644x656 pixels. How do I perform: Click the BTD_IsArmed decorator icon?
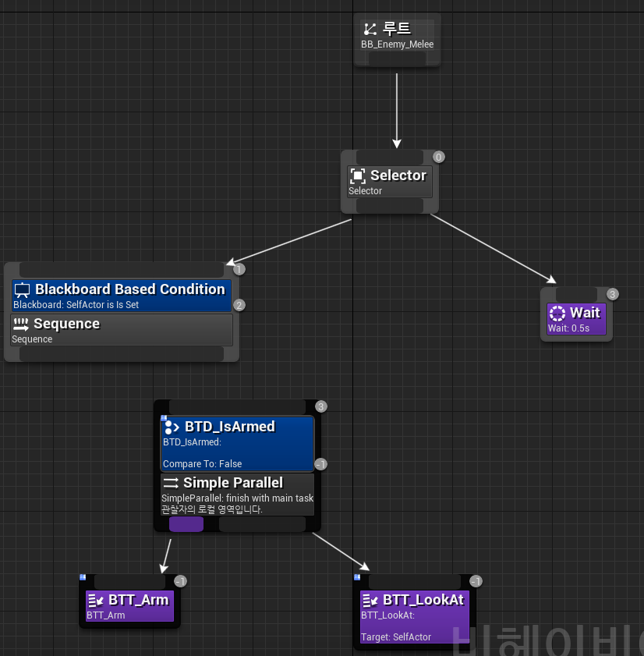coord(172,427)
